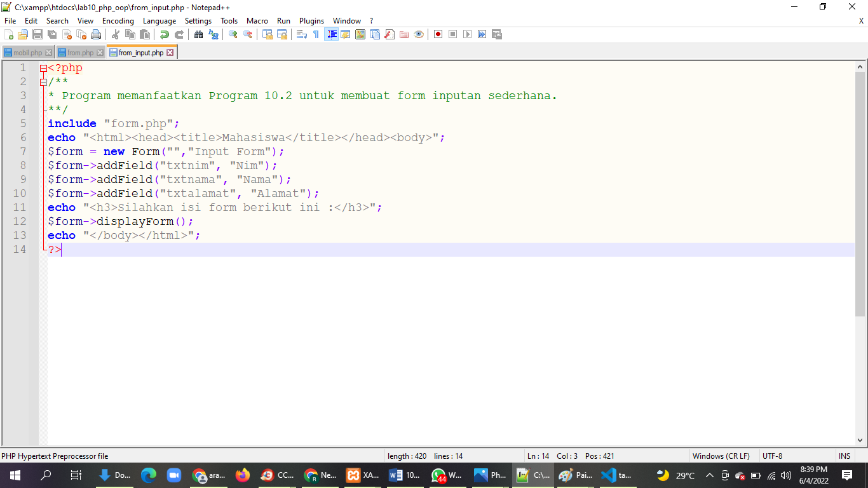Start macro recording with the red record icon

438,34
